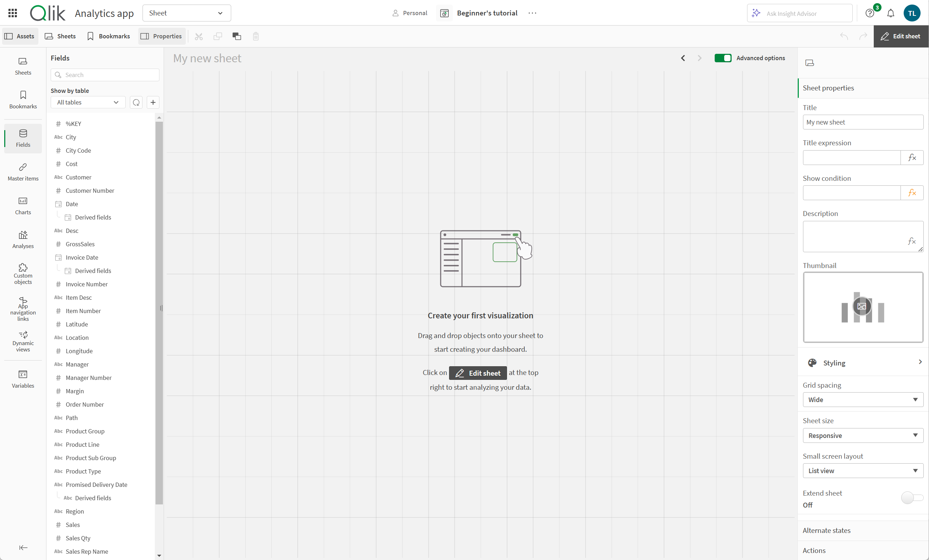
Task: Open the Sheet size dropdown menu
Action: coord(862,434)
